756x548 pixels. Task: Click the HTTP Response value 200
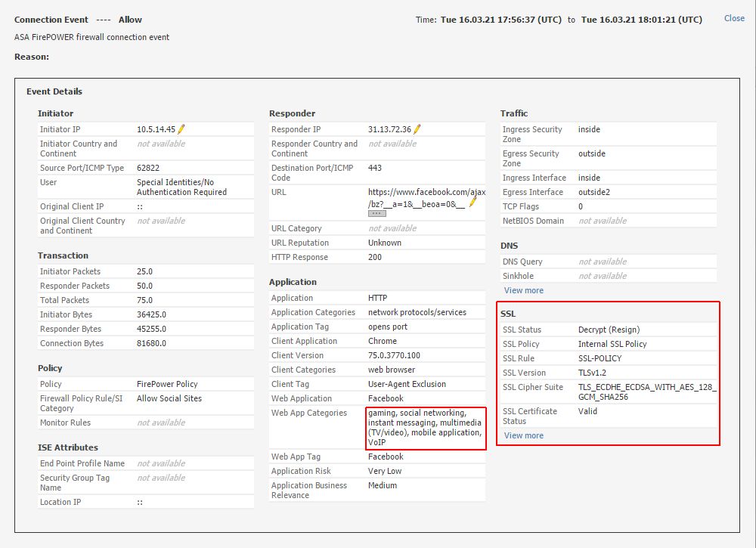click(375, 257)
